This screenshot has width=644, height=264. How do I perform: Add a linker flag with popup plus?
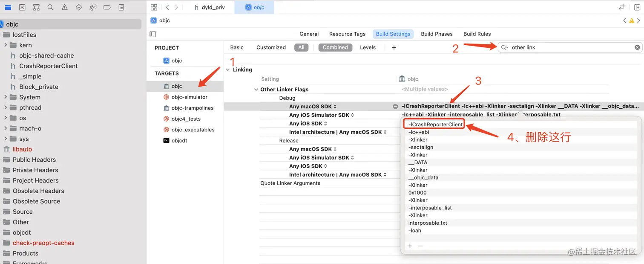(x=410, y=246)
